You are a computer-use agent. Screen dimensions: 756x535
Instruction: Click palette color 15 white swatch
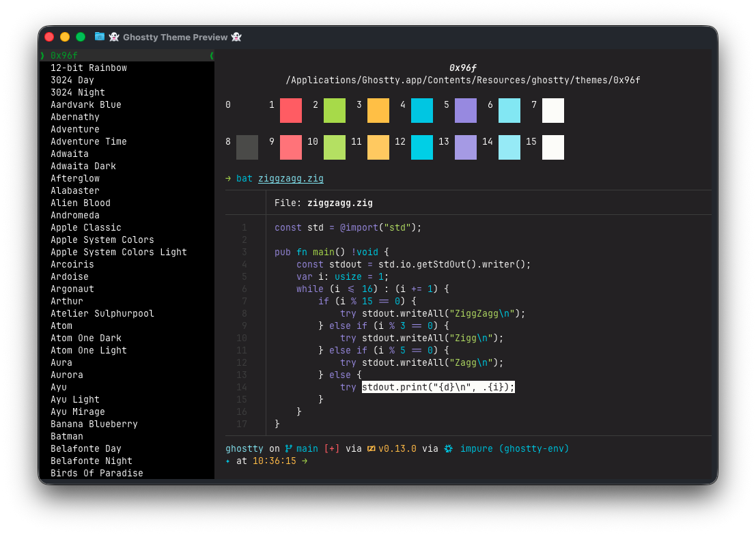(x=553, y=147)
